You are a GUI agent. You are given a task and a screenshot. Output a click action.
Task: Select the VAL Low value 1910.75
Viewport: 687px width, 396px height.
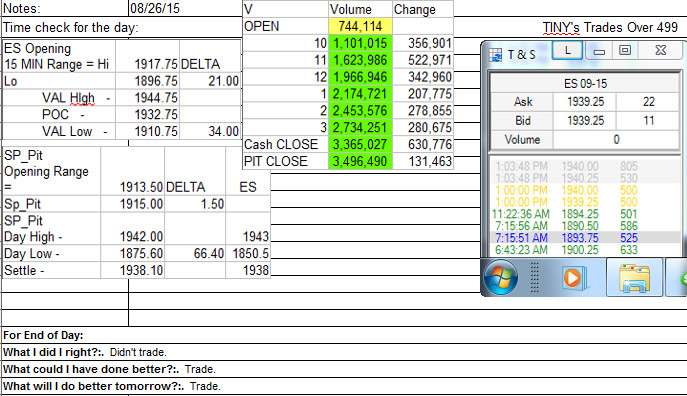click(148, 131)
